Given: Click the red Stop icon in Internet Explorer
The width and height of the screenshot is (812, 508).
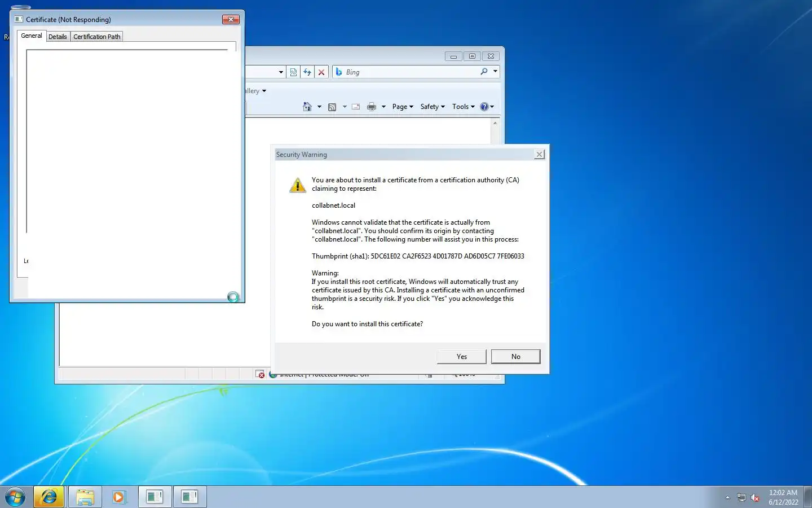Looking at the screenshot, I should (x=321, y=72).
